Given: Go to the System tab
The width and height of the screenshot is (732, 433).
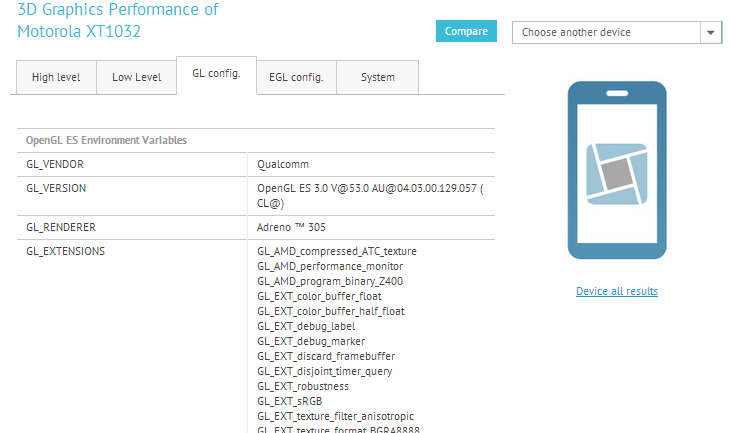Looking at the screenshot, I should click(377, 77).
